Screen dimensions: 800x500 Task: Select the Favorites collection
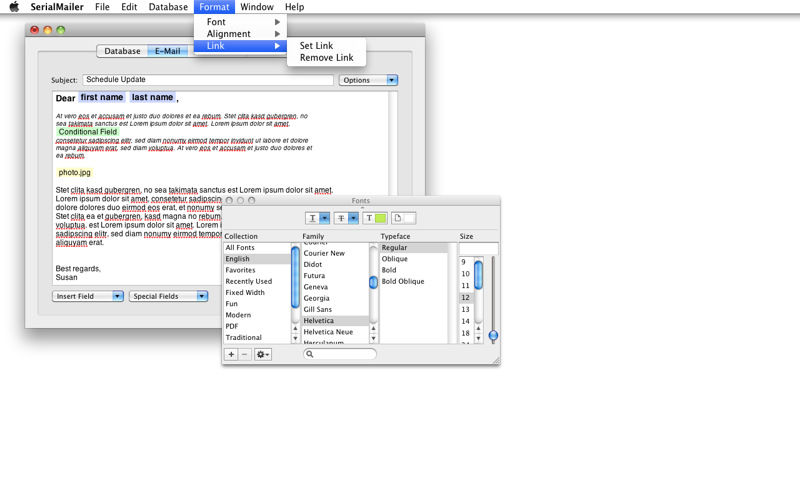tap(257, 270)
